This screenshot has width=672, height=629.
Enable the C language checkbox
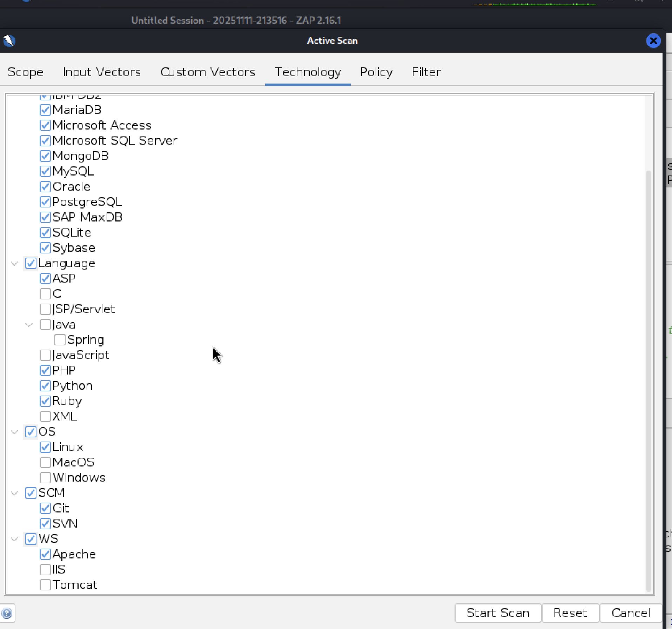tap(45, 294)
